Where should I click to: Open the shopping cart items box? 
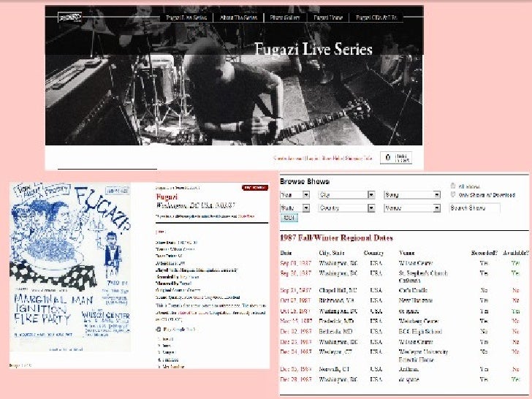pyautogui.click(x=396, y=158)
